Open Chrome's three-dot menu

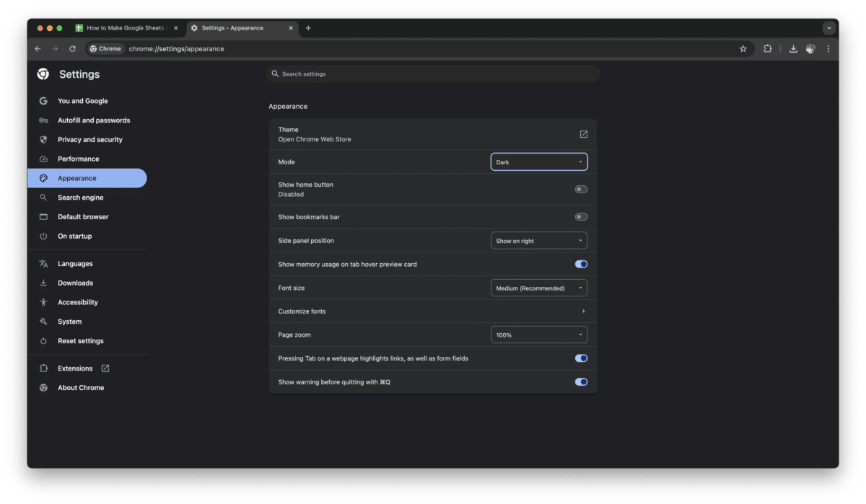828,48
